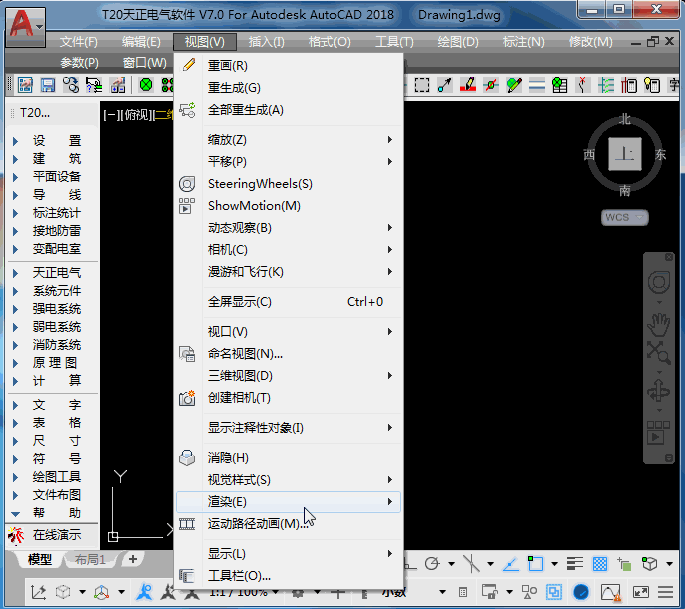The image size is (685, 609).
Task: Toggle annotation visibility blue icon in status bar
Action: click(144, 592)
